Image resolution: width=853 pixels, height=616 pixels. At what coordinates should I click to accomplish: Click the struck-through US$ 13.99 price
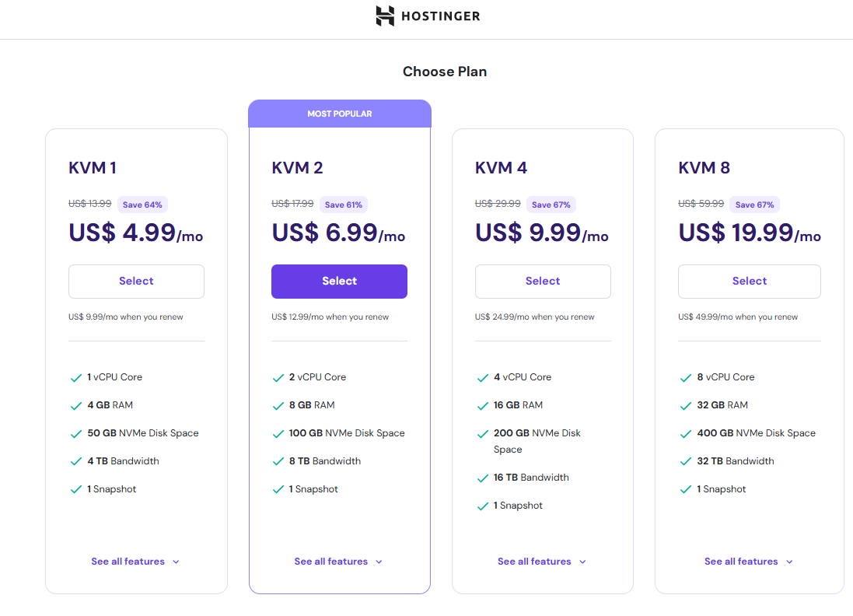click(x=89, y=204)
